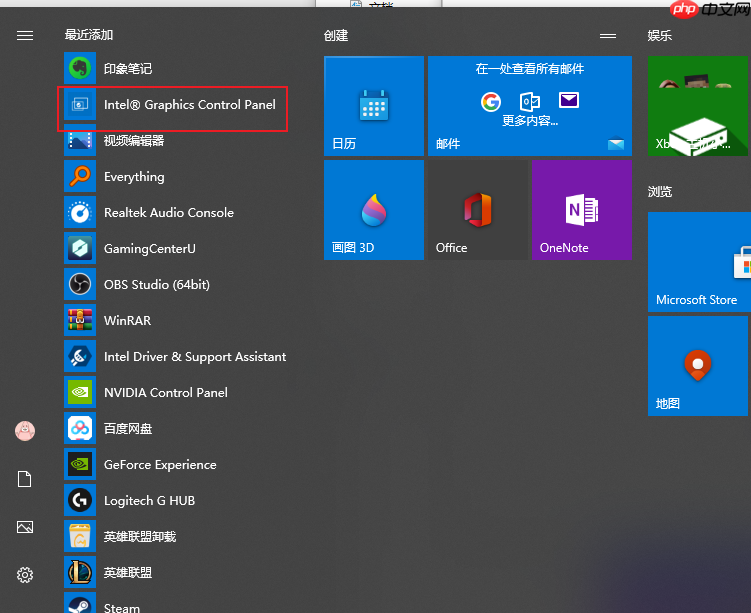Launch 英雄联盟 League of Legends icon
Screen dimensions: 751x613
pyautogui.click(x=80, y=572)
